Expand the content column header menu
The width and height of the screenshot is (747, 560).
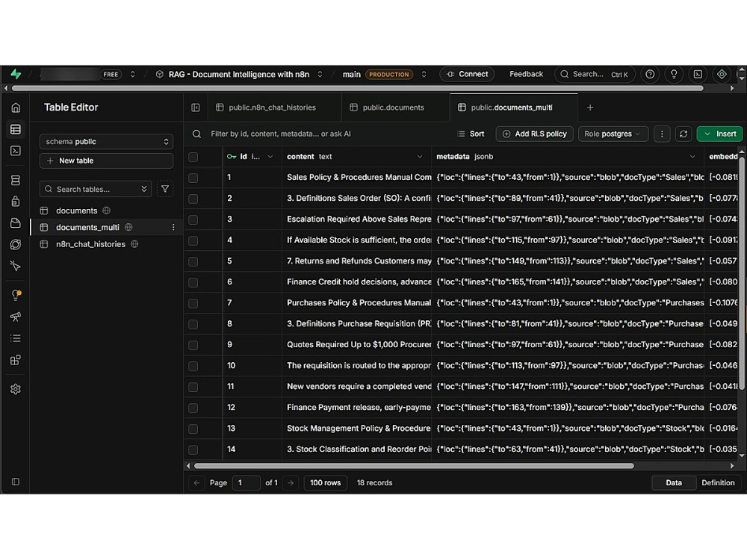click(420, 157)
